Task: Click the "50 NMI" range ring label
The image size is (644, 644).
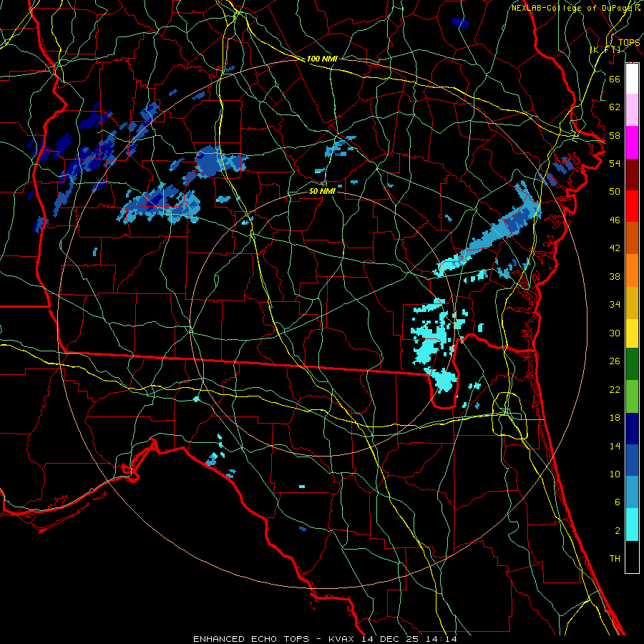Action: tap(322, 191)
